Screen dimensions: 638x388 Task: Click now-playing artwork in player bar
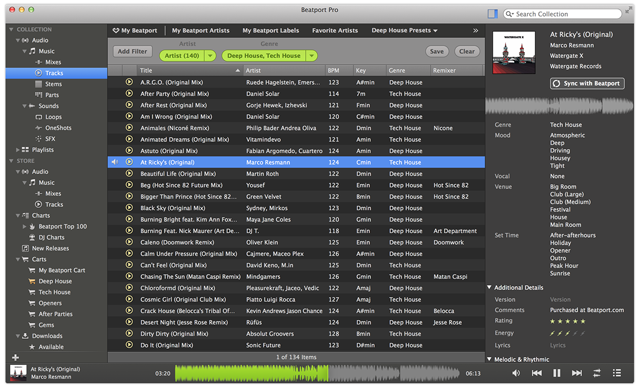[x=18, y=373]
